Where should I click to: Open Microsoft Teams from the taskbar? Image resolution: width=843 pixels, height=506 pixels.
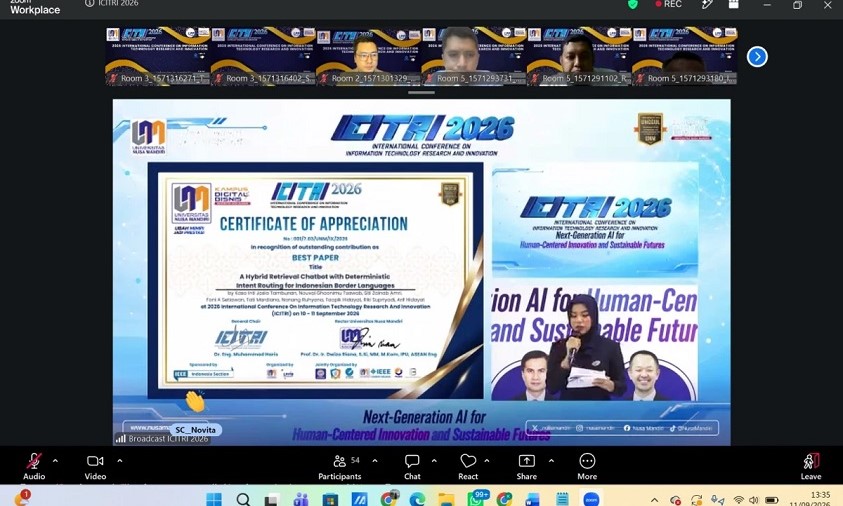click(301, 500)
